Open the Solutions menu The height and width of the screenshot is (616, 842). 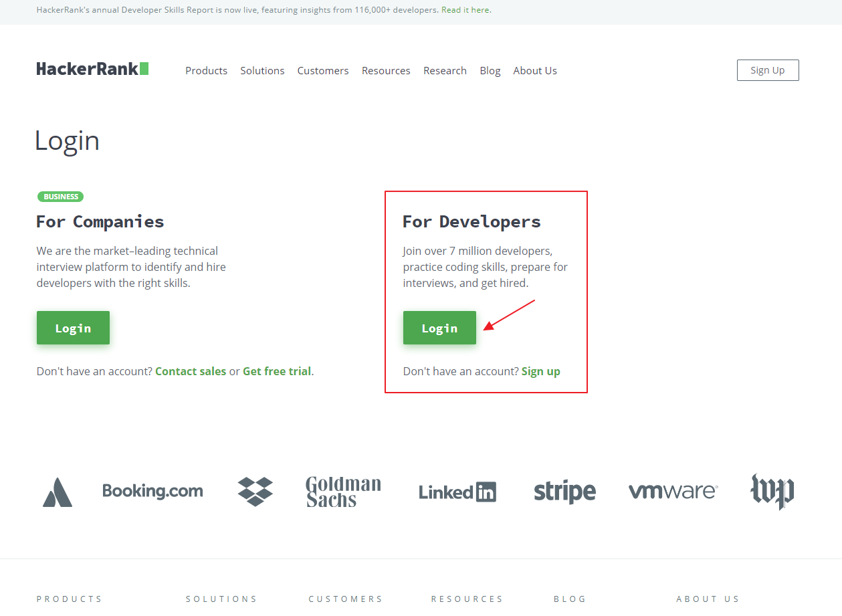point(262,70)
